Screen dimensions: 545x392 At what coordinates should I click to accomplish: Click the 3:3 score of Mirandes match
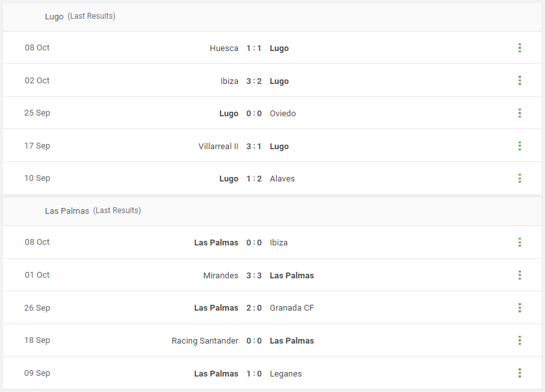(254, 275)
